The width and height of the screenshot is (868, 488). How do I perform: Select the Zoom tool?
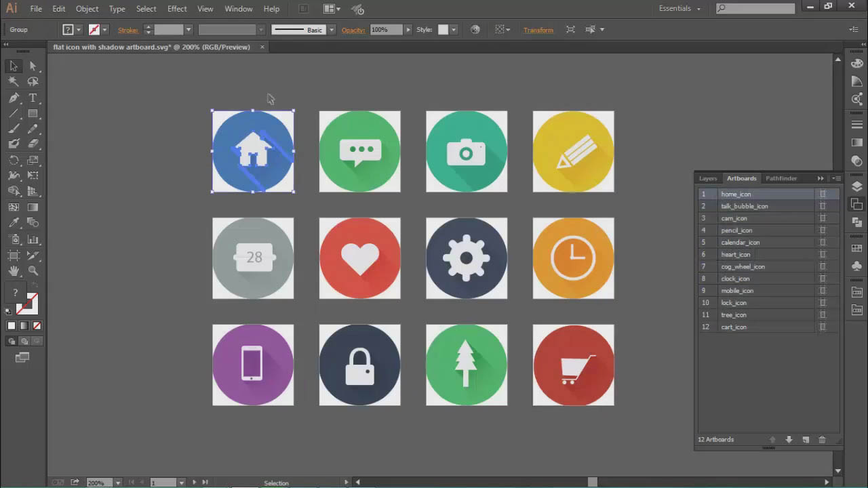[x=33, y=271]
